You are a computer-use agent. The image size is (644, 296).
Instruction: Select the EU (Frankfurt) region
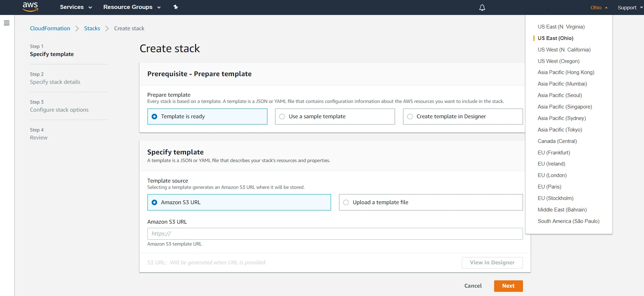(554, 153)
